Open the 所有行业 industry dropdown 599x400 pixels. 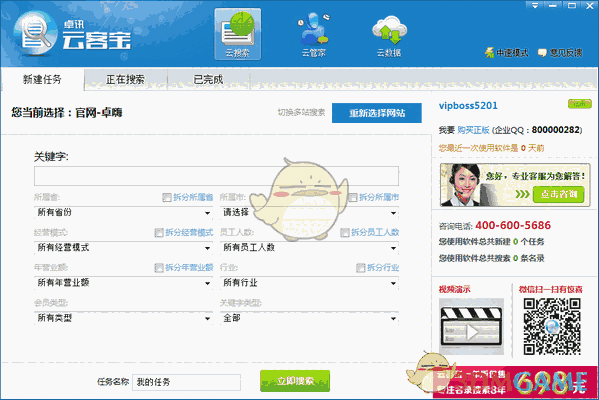click(x=309, y=283)
